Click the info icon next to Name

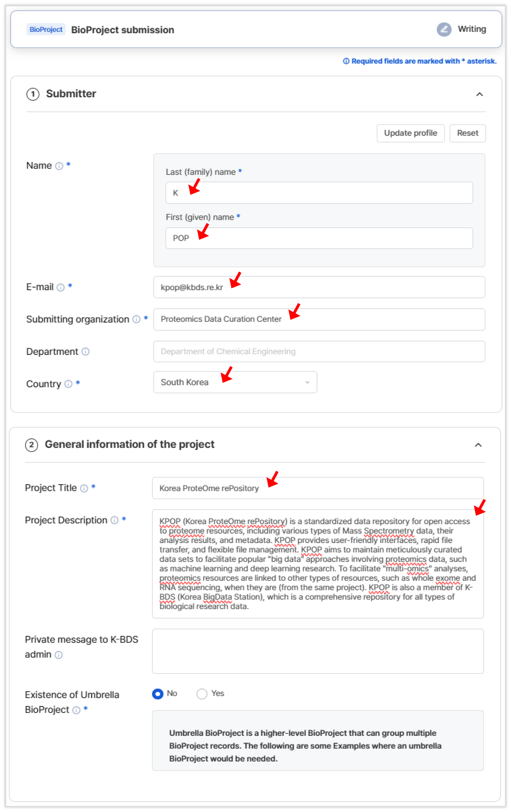pyautogui.click(x=59, y=166)
